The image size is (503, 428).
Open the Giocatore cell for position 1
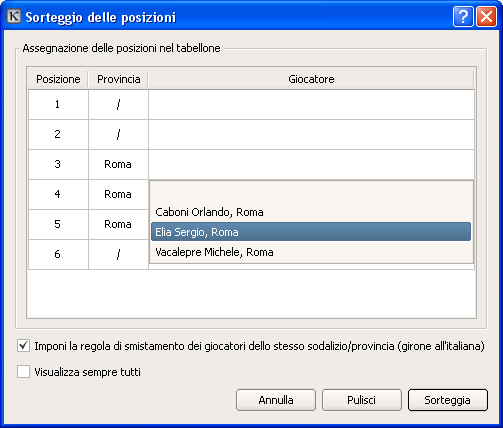coord(311,105)
